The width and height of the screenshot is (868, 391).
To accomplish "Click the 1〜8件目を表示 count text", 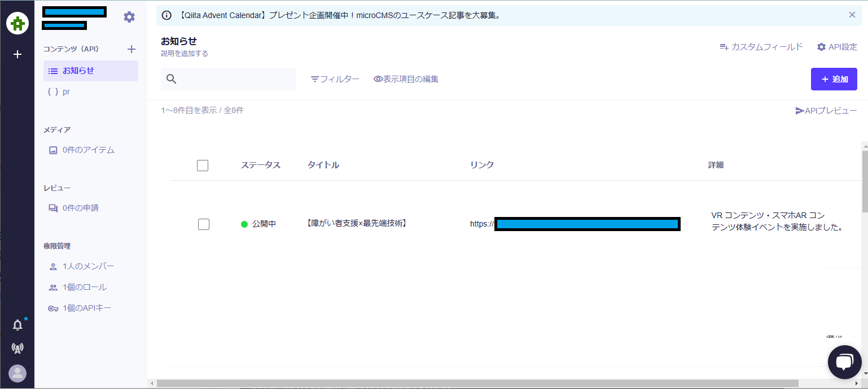I will click(x=202, y=110).
